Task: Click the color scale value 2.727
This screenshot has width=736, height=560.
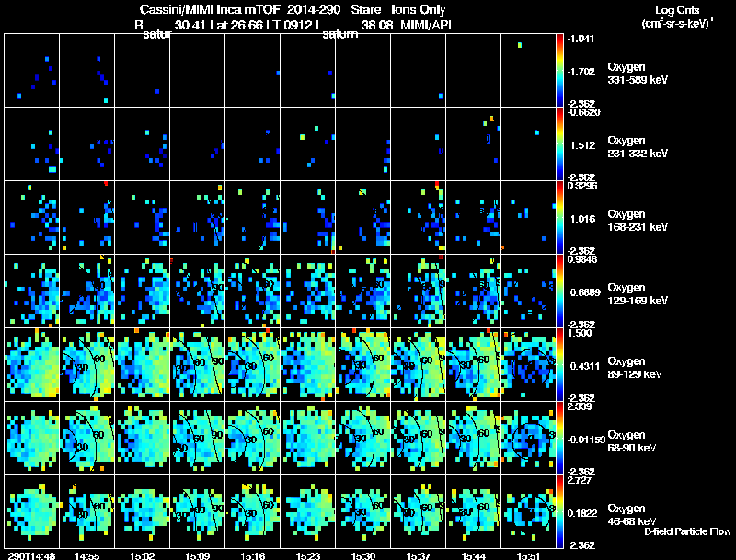Action: (x=581, y=480)
